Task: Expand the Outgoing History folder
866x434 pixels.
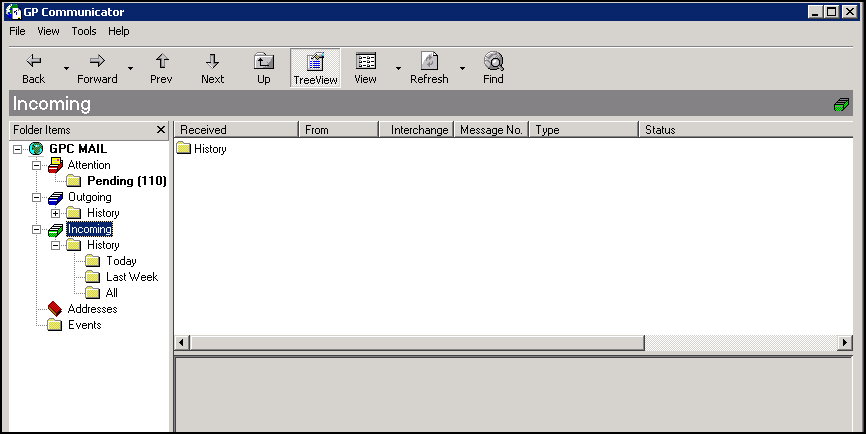Action: [x=56, y=213]
